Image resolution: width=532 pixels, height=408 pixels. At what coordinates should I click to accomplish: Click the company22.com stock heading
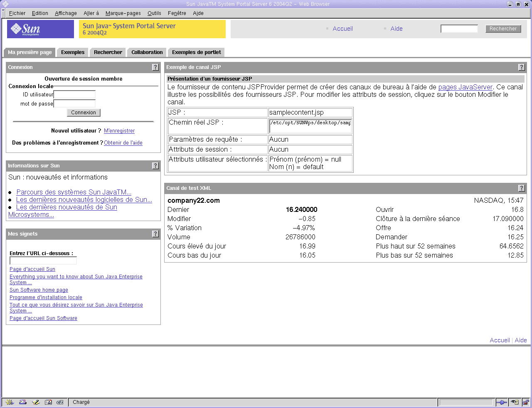pos(194,201)
